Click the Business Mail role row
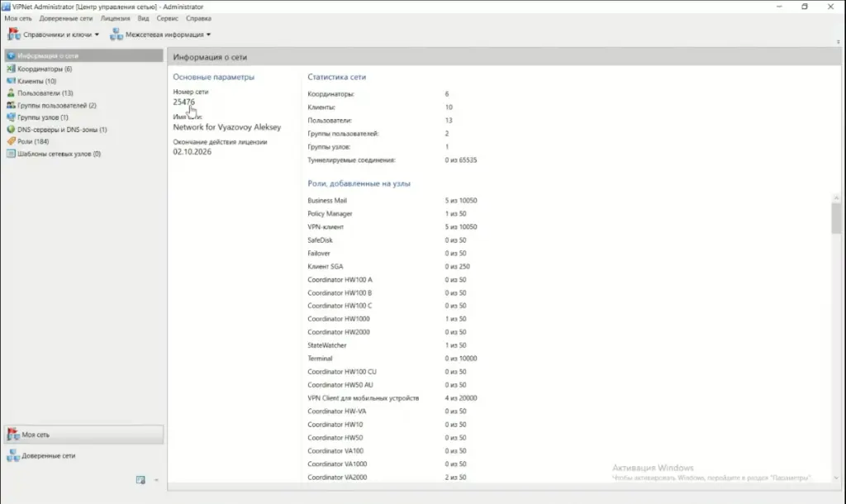This screenshot has width=846, height=504. click(x=392, y=200)
